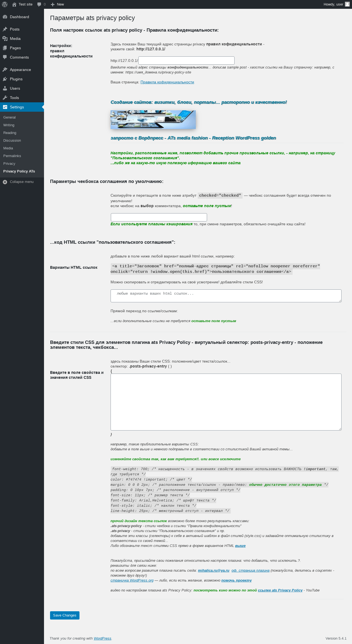Click the WordPress logo icon
The height and width of the screenshot is (644, 352).
(x=5, y=4)
